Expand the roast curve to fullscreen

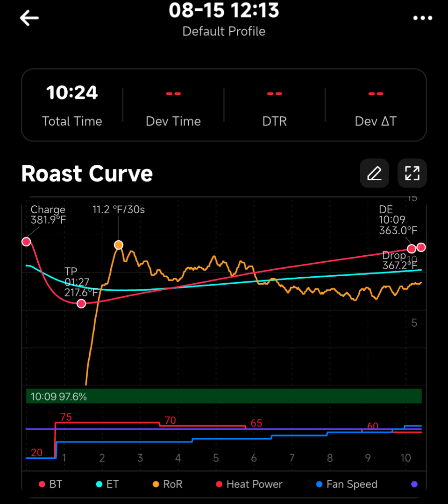click(412, 173)
